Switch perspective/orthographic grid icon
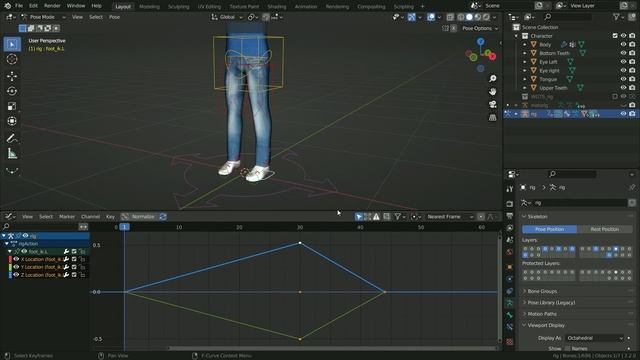 pos(493,118)
